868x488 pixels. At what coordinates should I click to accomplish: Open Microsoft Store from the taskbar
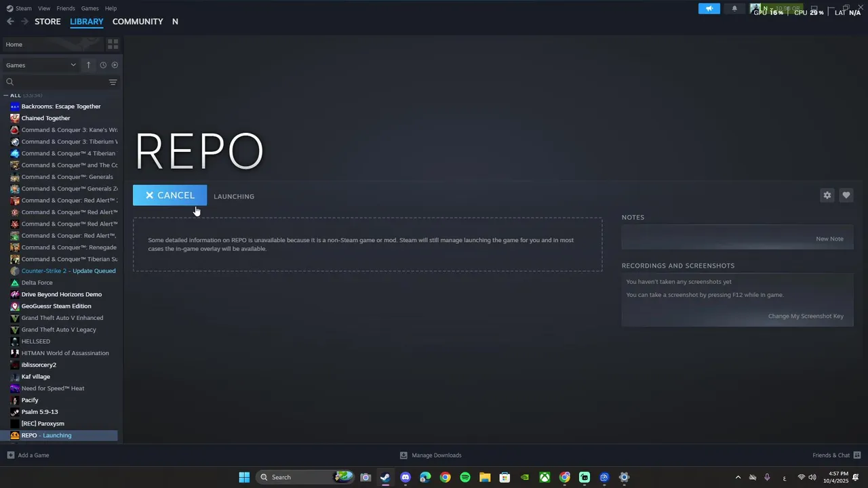point(505,477)
